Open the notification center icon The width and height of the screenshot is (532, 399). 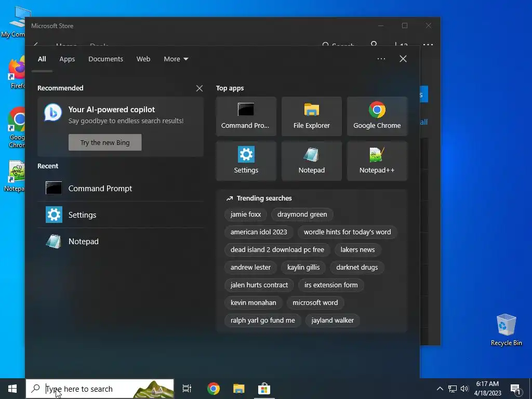[x=515, y=389]
